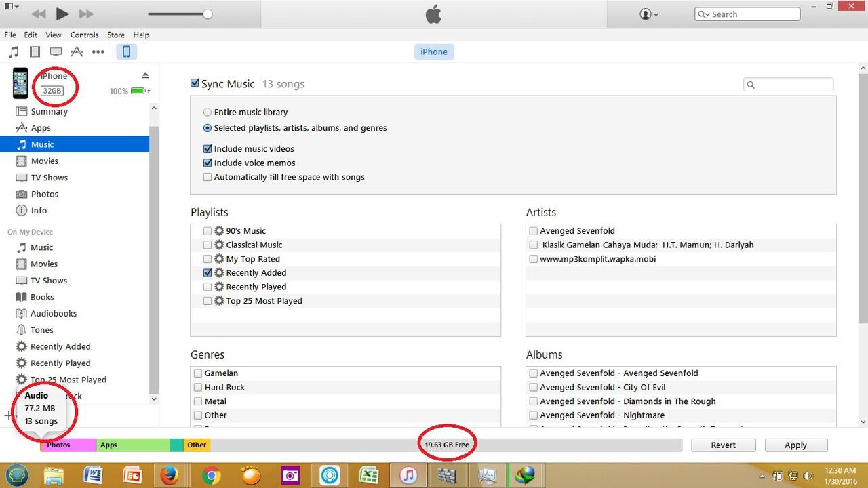Open the Help menu

click(141, 35)
